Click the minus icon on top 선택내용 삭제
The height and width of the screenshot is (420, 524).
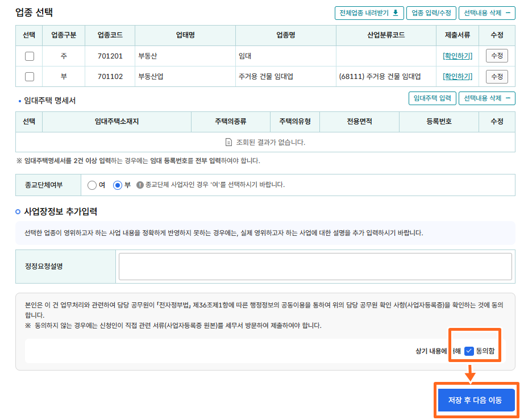click(508, 13)
